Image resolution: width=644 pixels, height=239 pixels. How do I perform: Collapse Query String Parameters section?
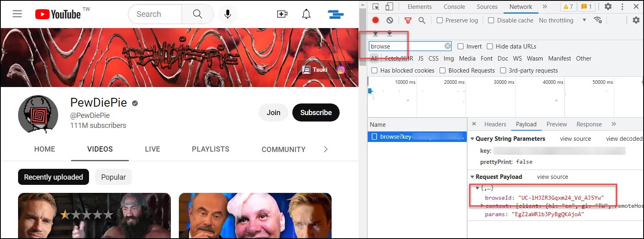472,139
